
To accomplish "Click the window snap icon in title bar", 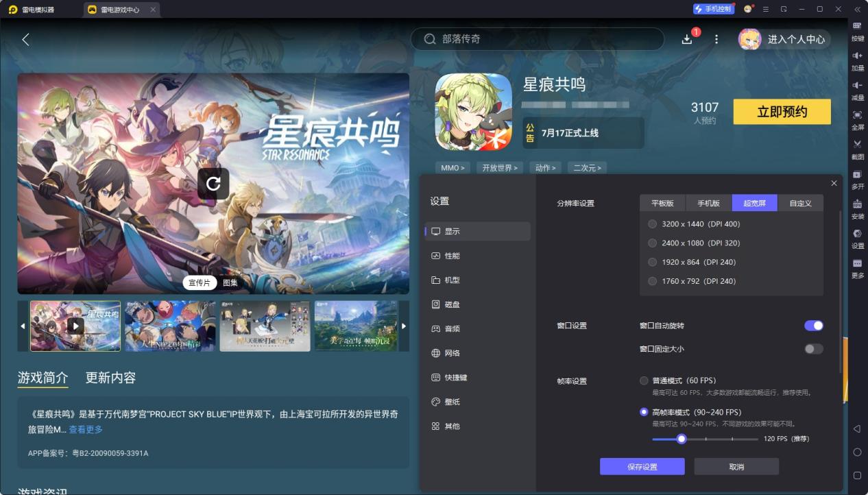I will [x=784, y=9].
